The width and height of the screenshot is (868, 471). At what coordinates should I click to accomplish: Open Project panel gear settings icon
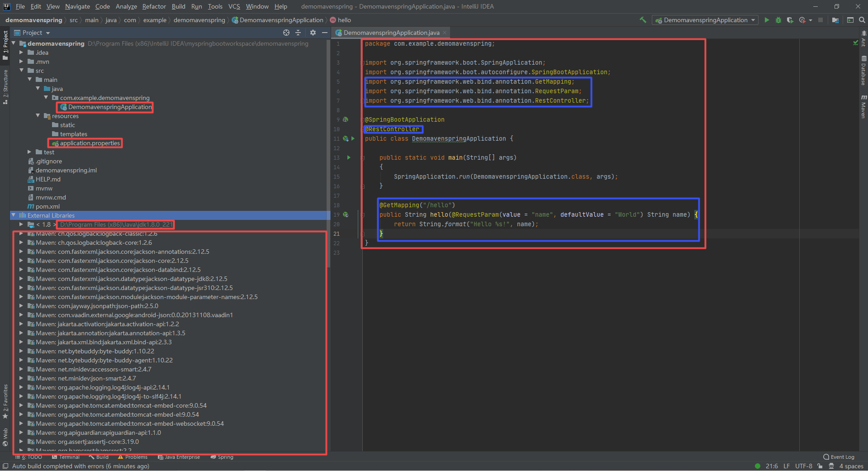pyautogui.click(x=313, y=33)
